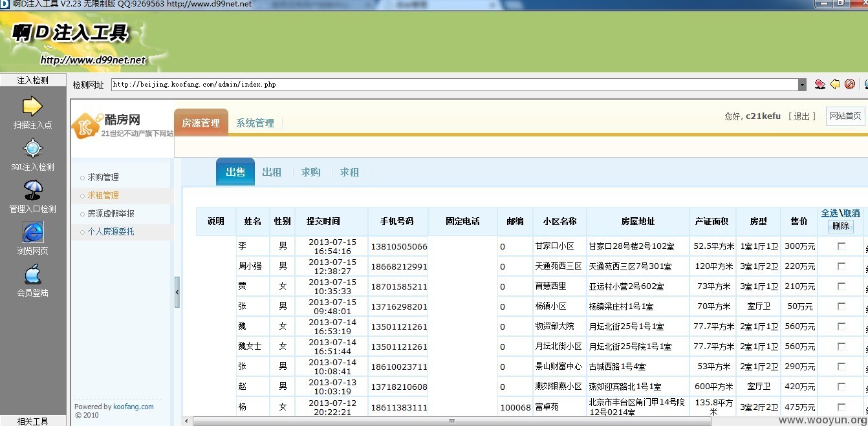Expand the 相关工具 panel header

pyautogui.click(x=33, y=421)
